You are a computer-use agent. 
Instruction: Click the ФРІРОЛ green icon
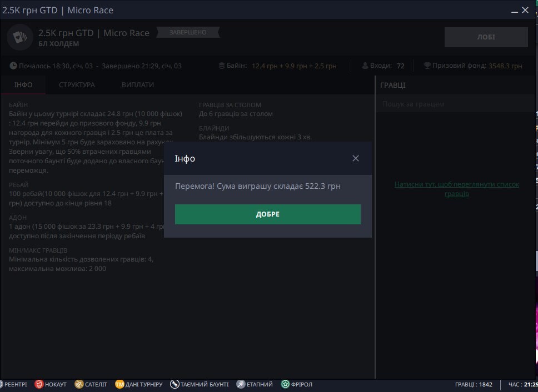(285, 384)
